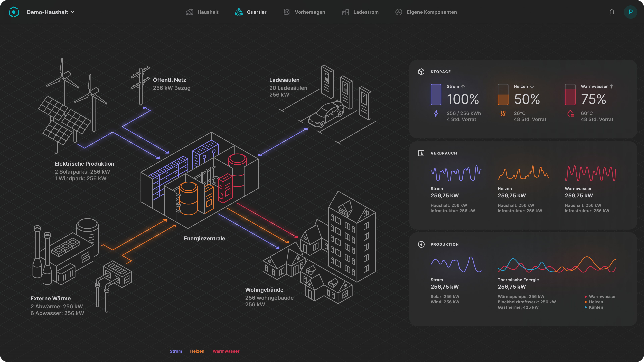The height and width of the screenshot is (362, 644).
Task: Open the Warmwasser Verbrauch sparkline chart
Action: (x=590, y=173)
